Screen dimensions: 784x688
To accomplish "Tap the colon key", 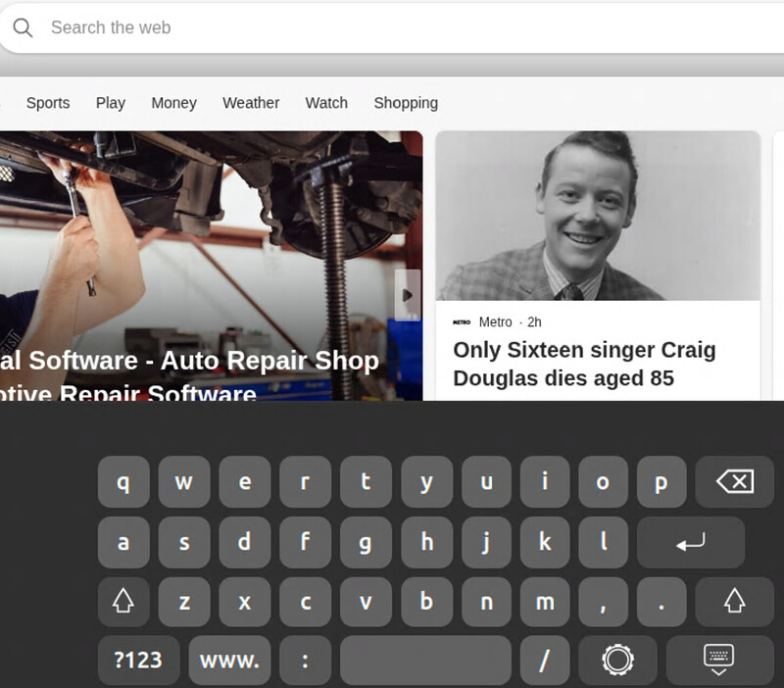I will click(306, 661).
